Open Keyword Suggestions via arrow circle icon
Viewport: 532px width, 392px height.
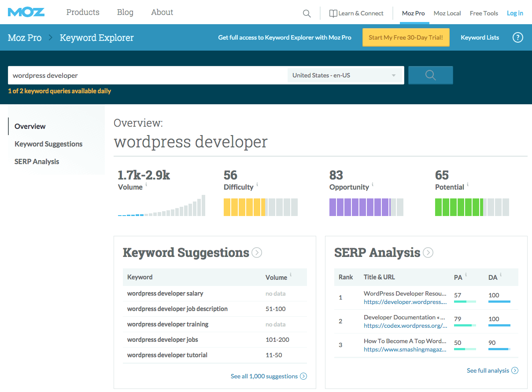(x=257, y=253)
